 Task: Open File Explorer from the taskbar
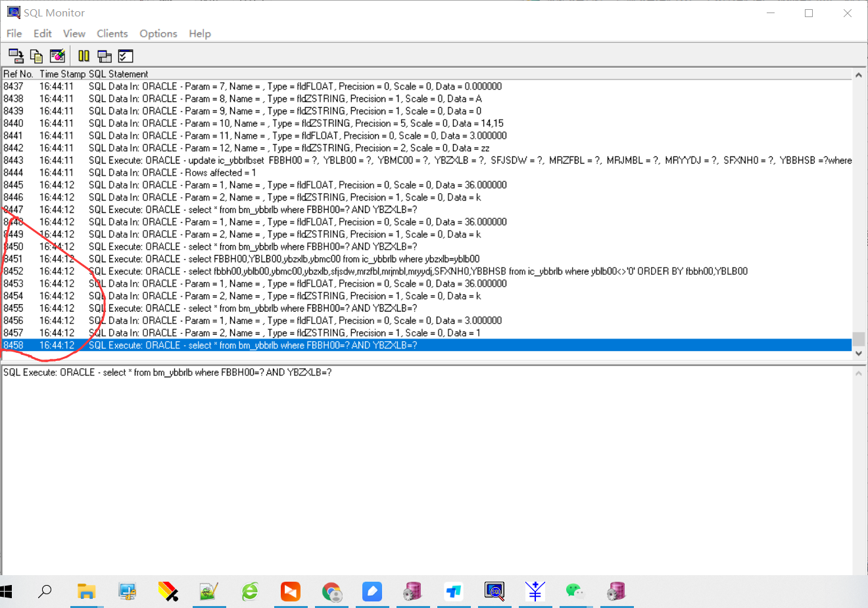pyautogui.click(x=86, y=592)
